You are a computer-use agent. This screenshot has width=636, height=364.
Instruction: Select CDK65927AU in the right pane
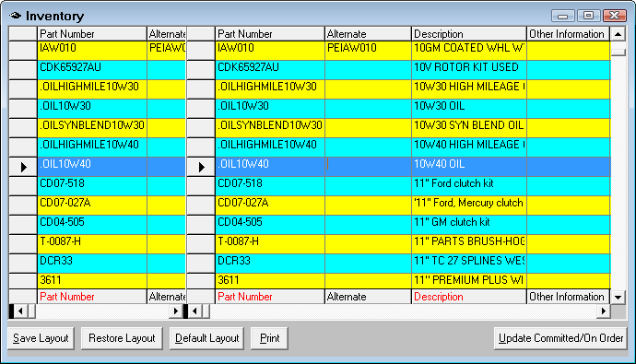pyautogui.click(x=270, y=70)
